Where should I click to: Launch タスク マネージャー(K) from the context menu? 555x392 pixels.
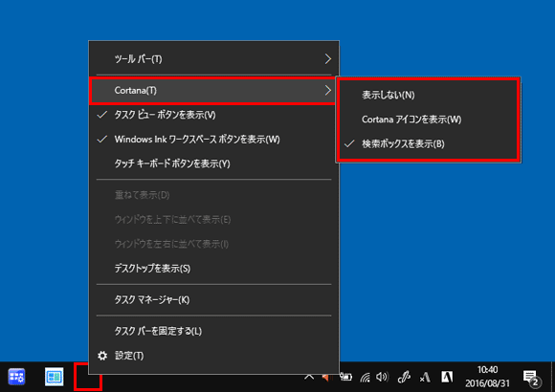213,300
